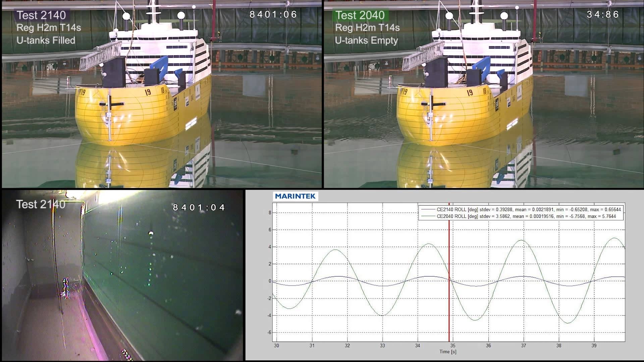Click the green Test 2040 label
This screenshot has width=644, height=362.
pyautogui.click(x=360, y=15)
